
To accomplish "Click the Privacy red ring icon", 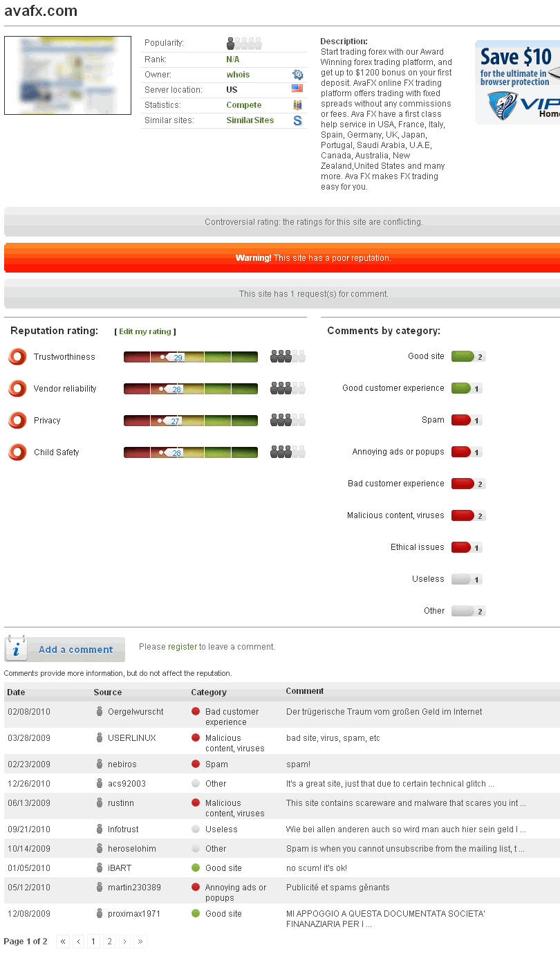I will pos(17,421).
